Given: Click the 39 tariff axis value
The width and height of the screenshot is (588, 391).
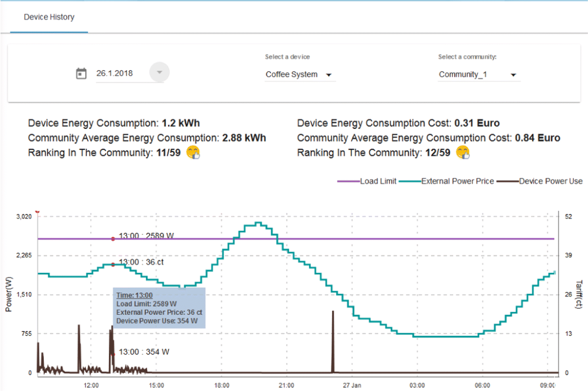Looking at the screenshot, I should [x=568, y=255].
